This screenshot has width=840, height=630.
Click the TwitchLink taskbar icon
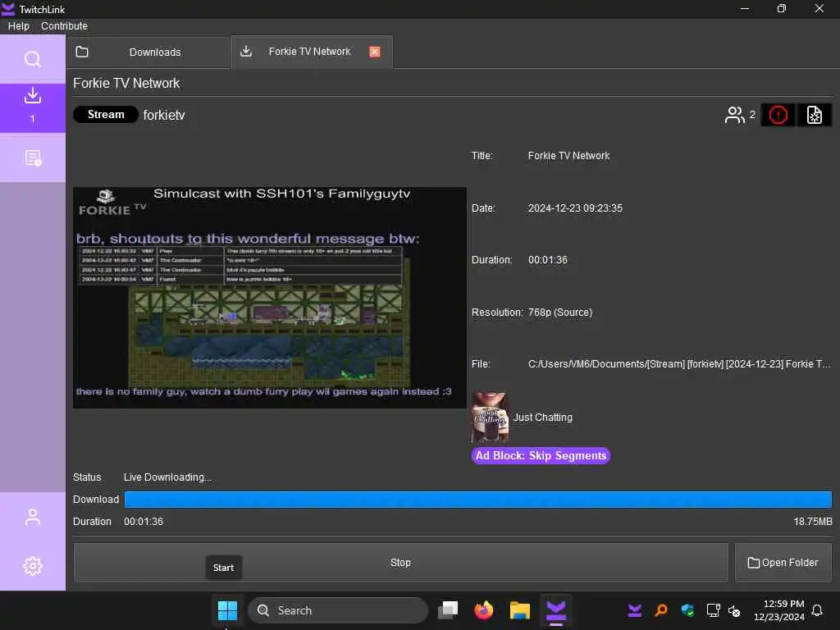pyautogui.click(x=555, y=610)
